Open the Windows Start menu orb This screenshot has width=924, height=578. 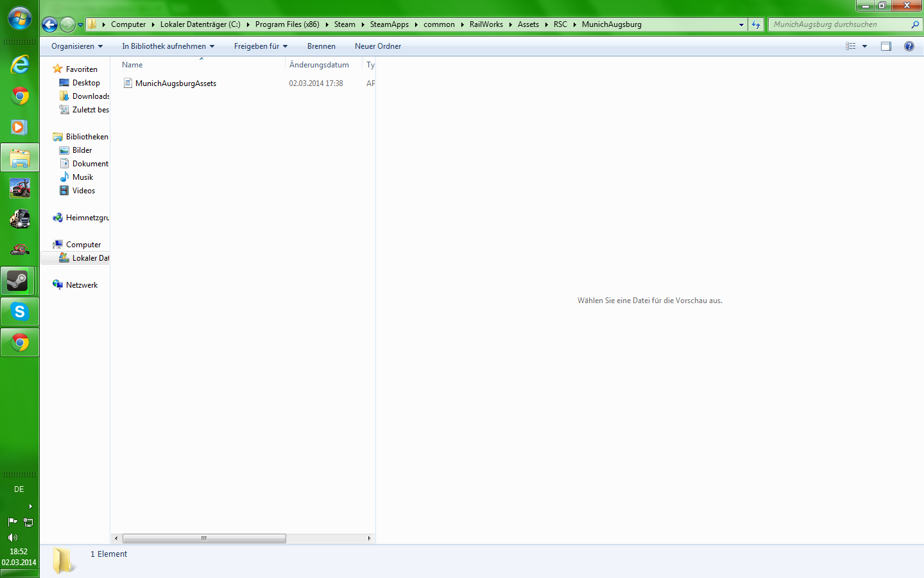[20, 18]
